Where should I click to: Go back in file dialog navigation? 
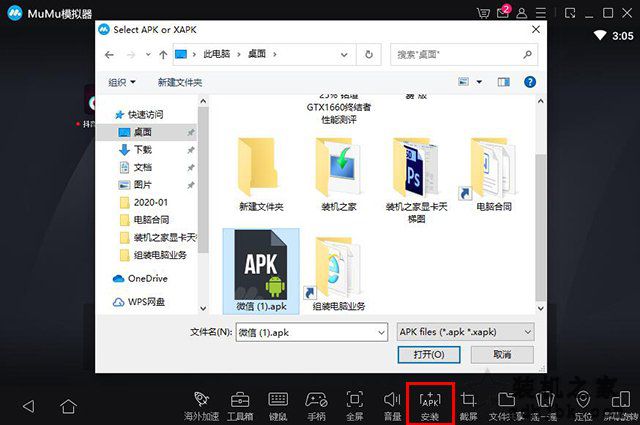click(x=109, y=55)
